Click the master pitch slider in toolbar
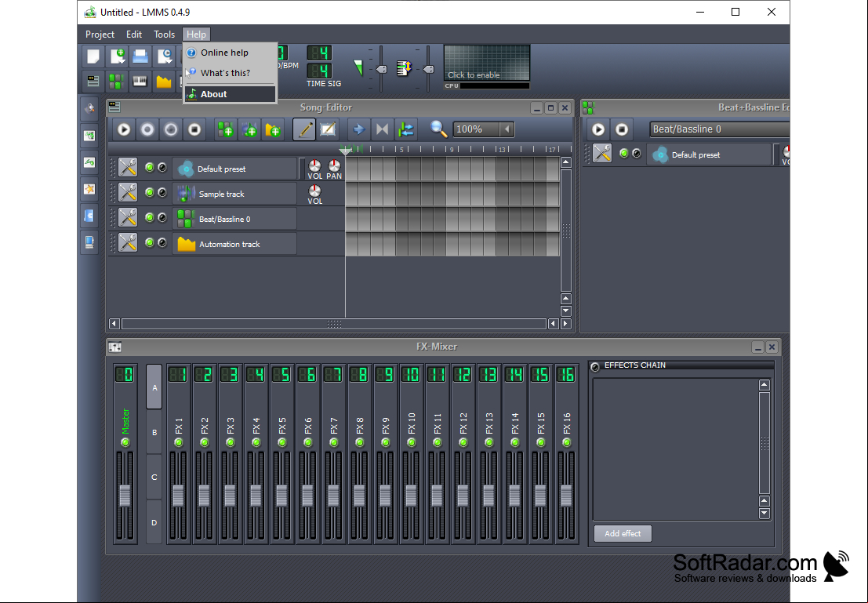 [428, 69]
